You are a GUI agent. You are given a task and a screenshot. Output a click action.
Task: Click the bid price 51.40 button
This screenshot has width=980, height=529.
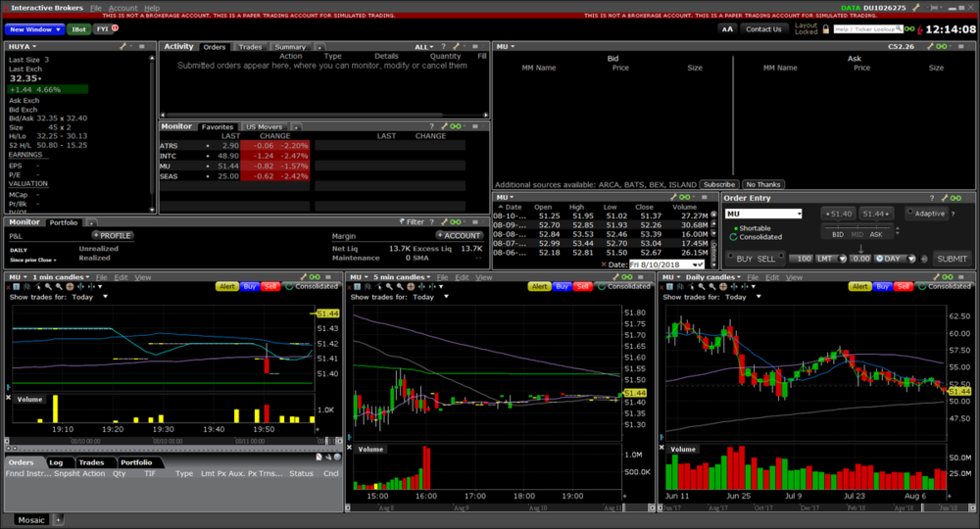click(838, 214)
